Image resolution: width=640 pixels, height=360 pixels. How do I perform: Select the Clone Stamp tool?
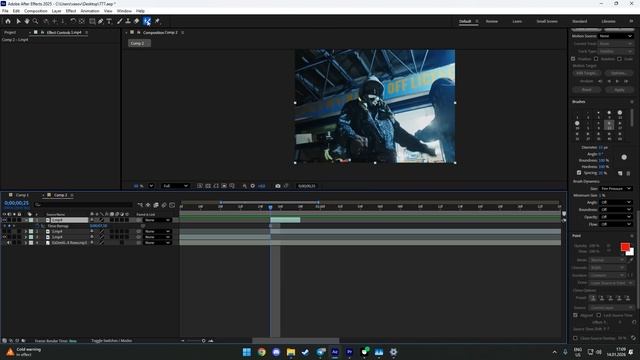128,21
